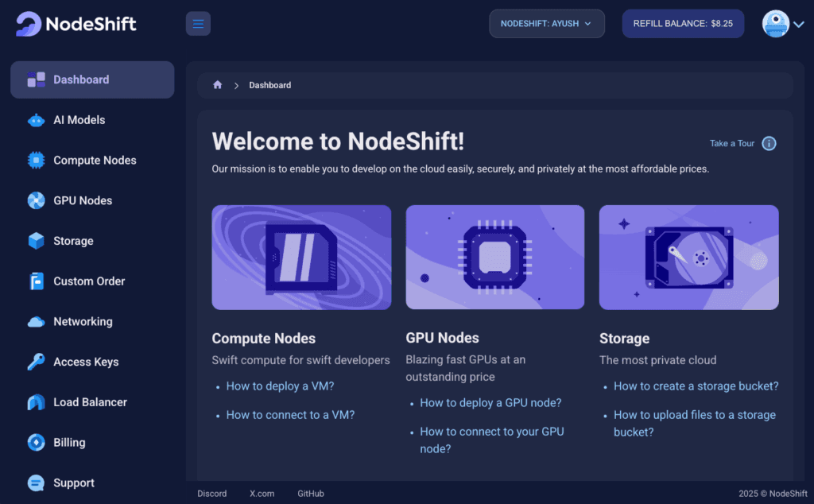Open Billing in the sidebar
Image resolution: width=814 pixels, height=504 pixels.
(x=69, y=443)
